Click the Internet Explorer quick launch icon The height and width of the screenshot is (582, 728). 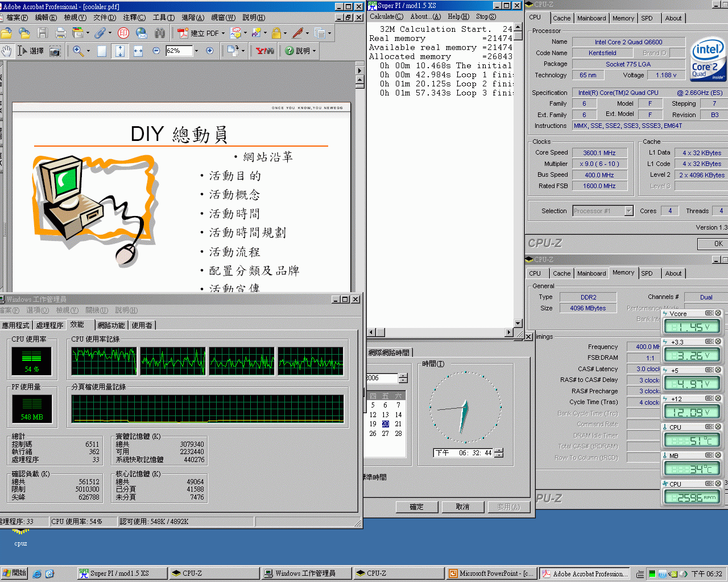pyautogui.click(x=37, y=573)
